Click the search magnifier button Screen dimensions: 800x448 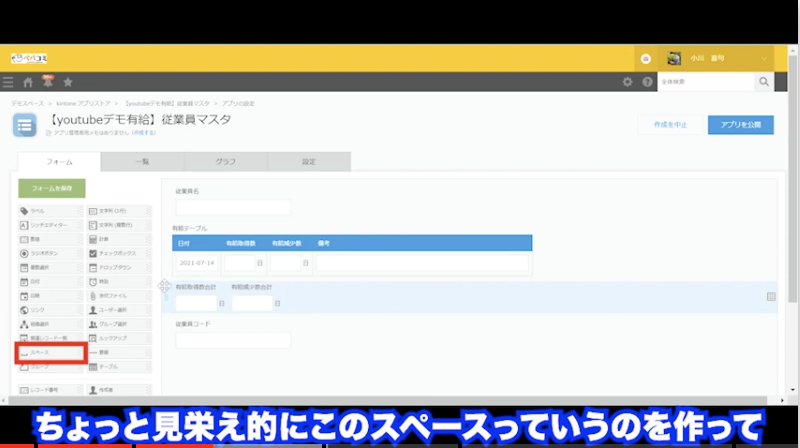point(764,82)
